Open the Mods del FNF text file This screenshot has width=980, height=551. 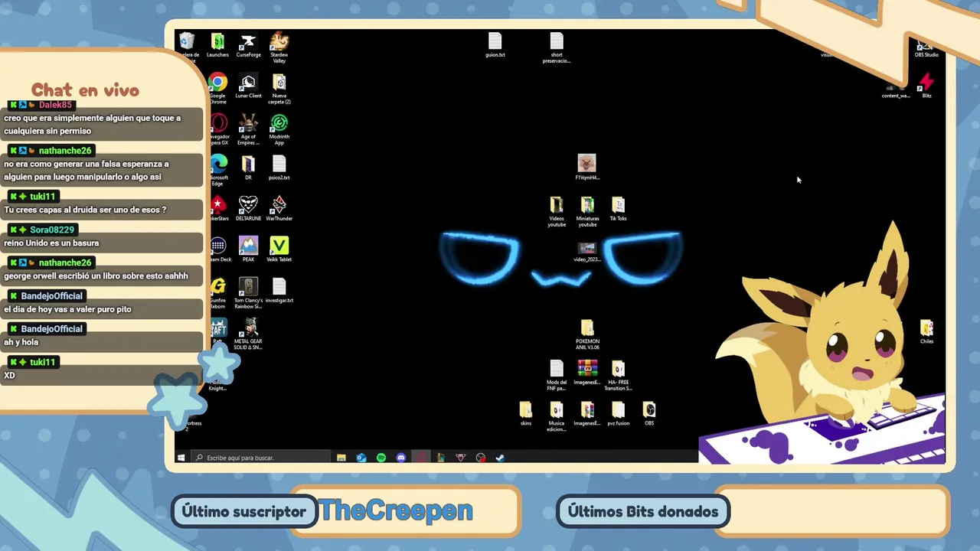(557, 375)
